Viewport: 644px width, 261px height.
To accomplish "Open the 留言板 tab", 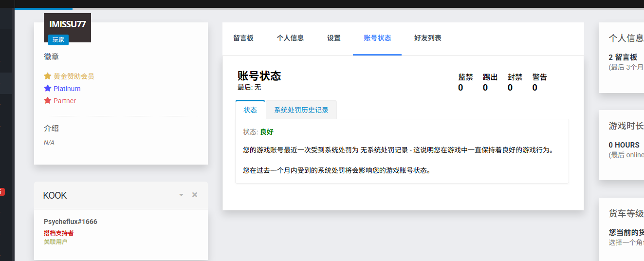I will pyautogui.click(x=243, y=38).
